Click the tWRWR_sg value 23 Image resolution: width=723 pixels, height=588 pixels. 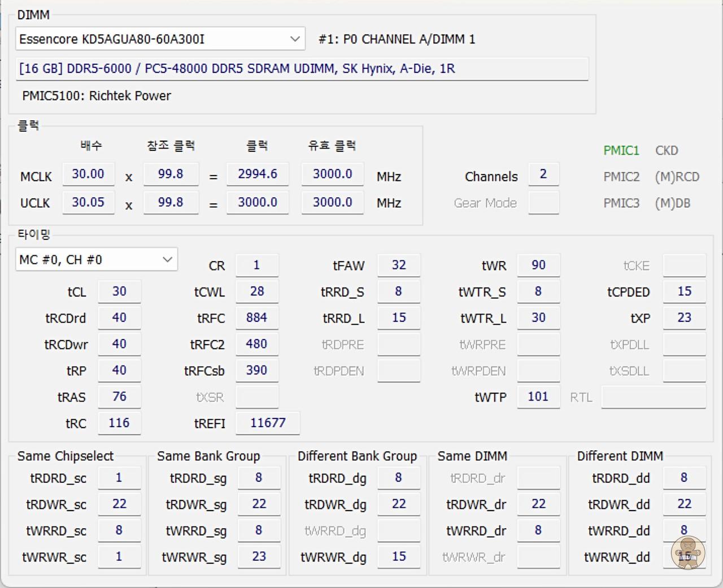(x=259, y=557)
